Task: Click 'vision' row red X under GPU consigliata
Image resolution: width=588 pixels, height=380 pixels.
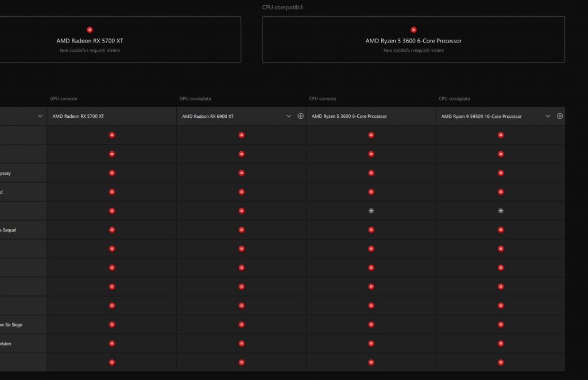Action: (x=242, y=343)
